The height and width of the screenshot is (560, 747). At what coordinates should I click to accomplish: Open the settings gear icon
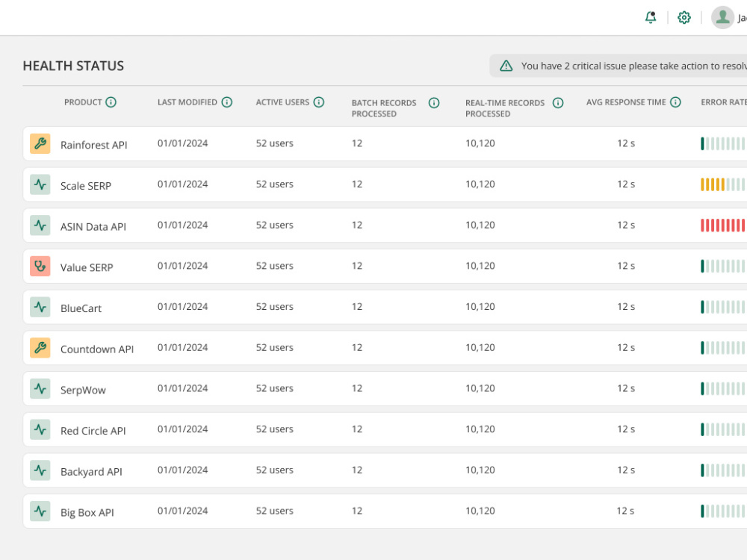point(684,18)
